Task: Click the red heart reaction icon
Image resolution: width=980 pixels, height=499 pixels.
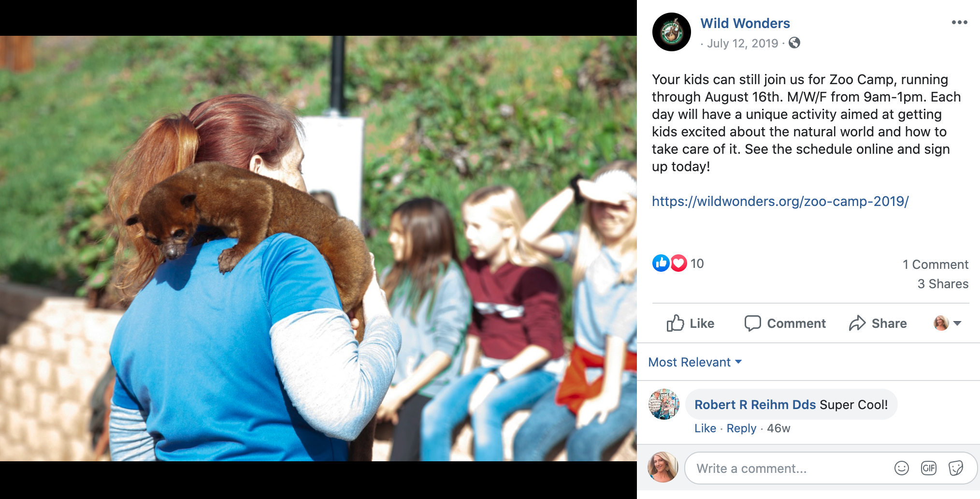Action: [678, 263]
